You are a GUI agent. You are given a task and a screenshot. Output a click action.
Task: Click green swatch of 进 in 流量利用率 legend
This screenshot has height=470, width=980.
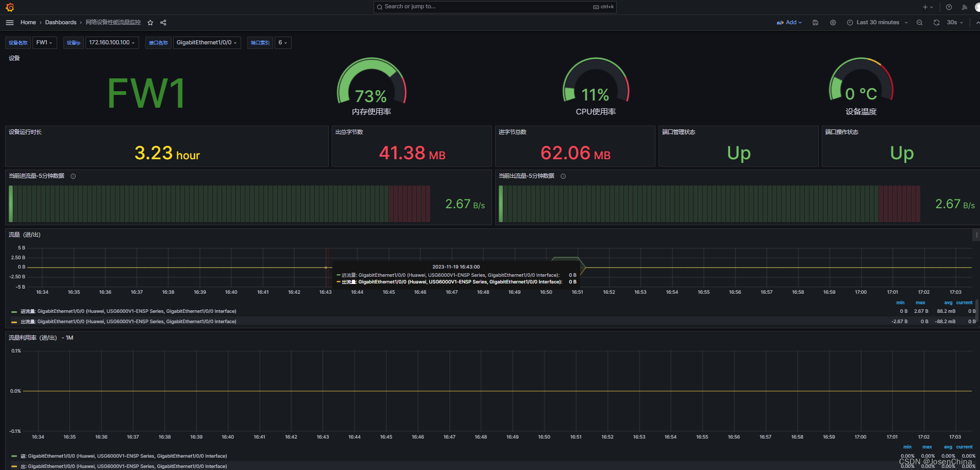14,457
